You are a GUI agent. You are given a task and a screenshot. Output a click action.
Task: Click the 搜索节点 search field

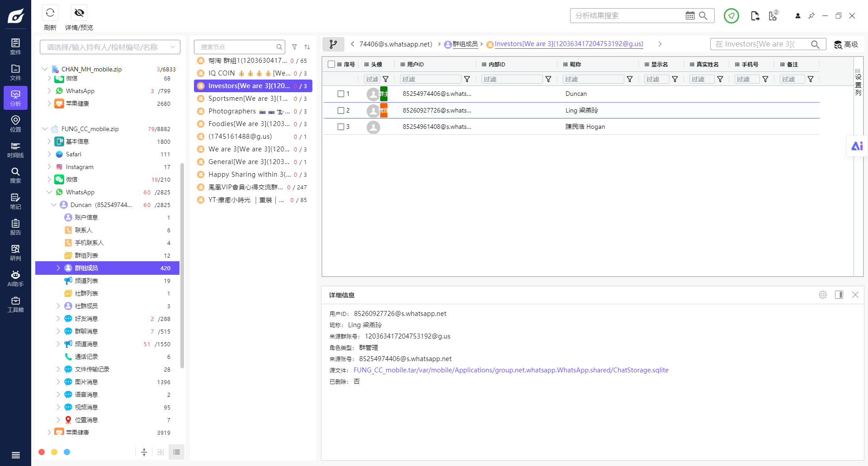pos(240,47)
